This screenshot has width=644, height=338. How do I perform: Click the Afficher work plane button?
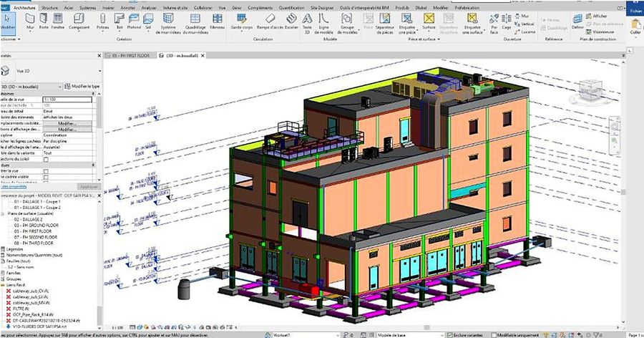(596, 16)
